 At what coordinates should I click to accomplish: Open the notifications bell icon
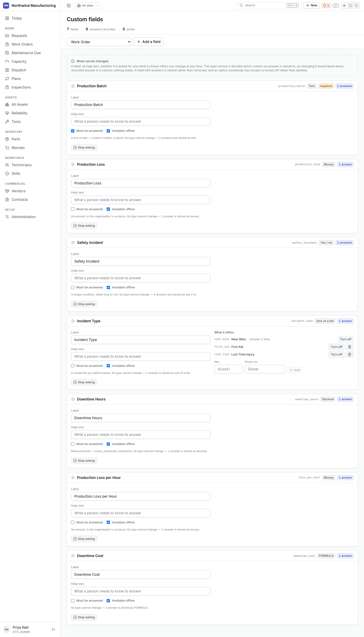pyautogui.click(x=336, y=6)
